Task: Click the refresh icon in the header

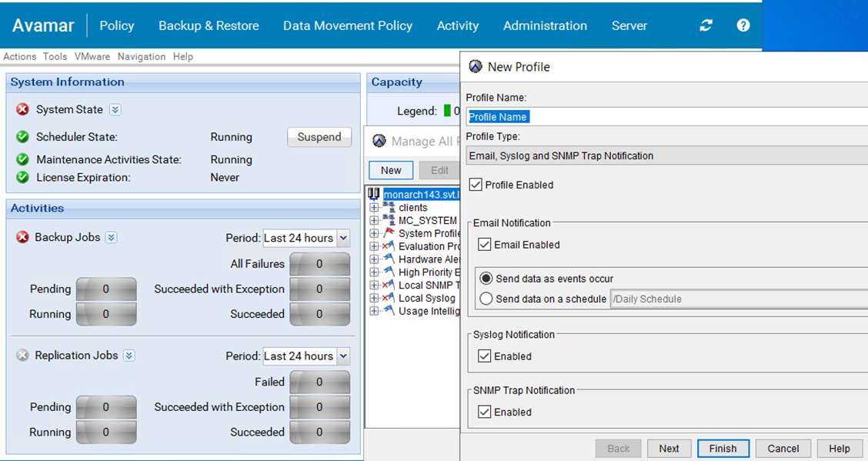Action: point(706,25)
